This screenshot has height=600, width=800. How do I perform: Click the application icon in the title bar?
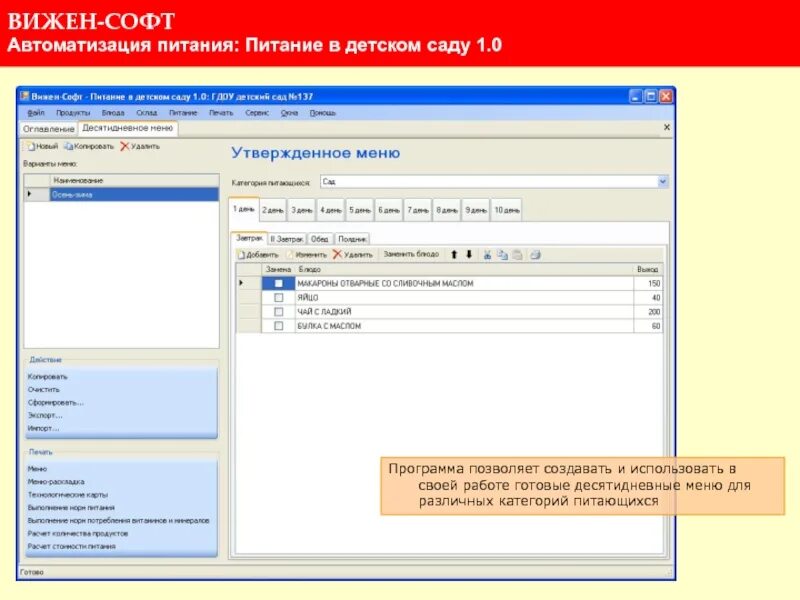pos(24,96)
